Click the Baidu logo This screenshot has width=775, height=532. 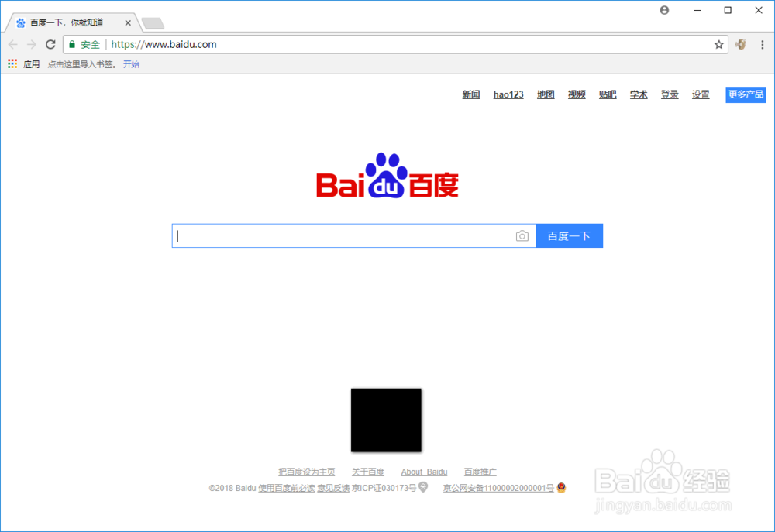coord(387,176)
